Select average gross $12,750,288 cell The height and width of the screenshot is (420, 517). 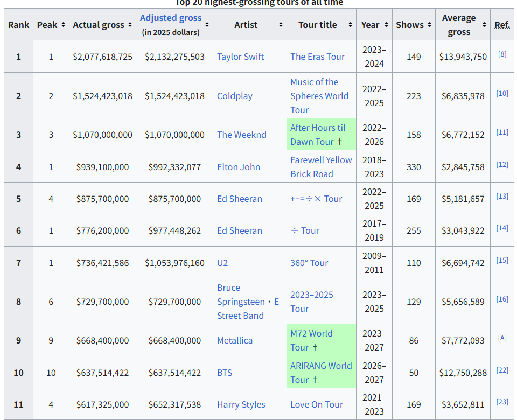point(463,373)
